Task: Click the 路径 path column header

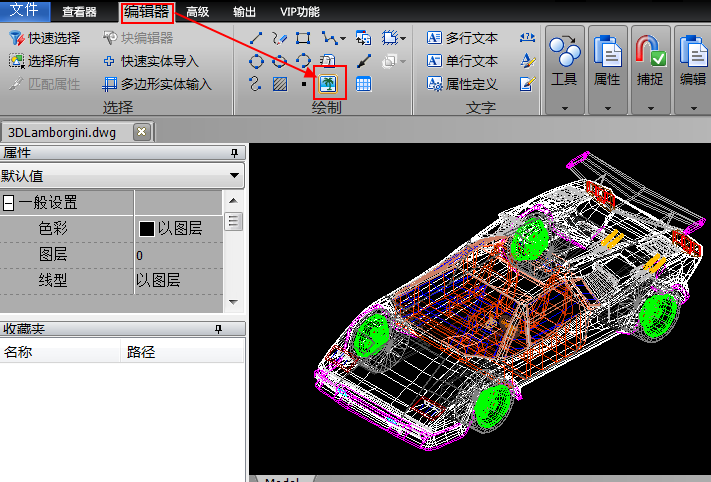Action: (x=182, y=351)
